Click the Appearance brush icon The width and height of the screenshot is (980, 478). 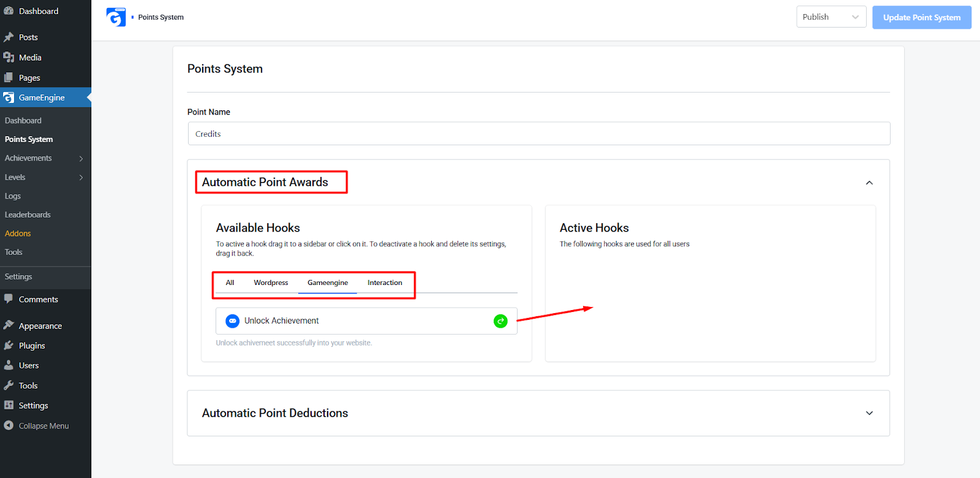(x=9, y=325)
